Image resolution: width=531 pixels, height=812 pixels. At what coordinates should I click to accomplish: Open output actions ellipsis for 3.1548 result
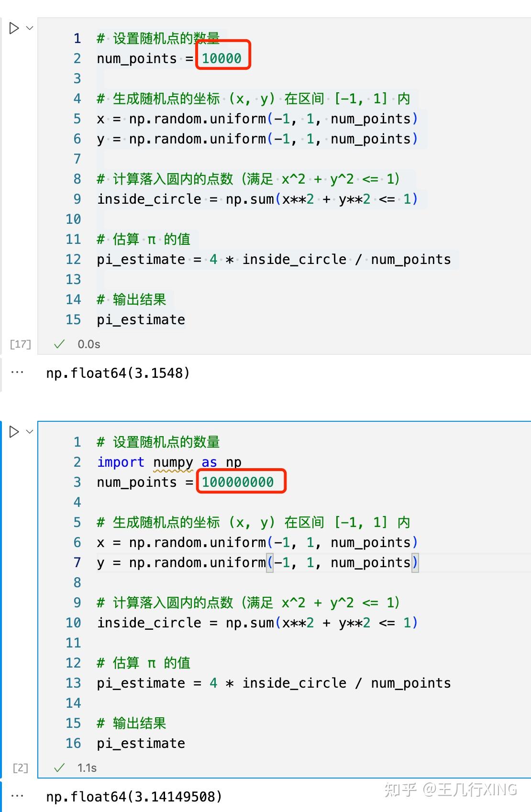(x=17, y=373)
